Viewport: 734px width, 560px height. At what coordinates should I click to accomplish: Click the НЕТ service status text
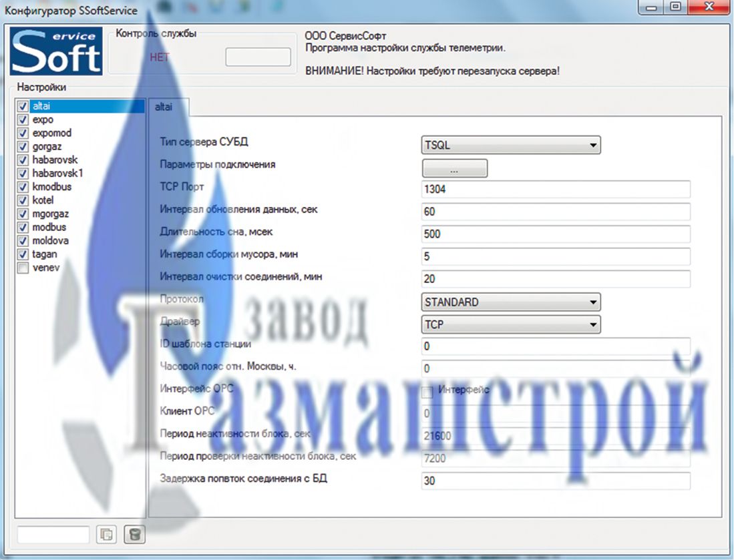159,57
